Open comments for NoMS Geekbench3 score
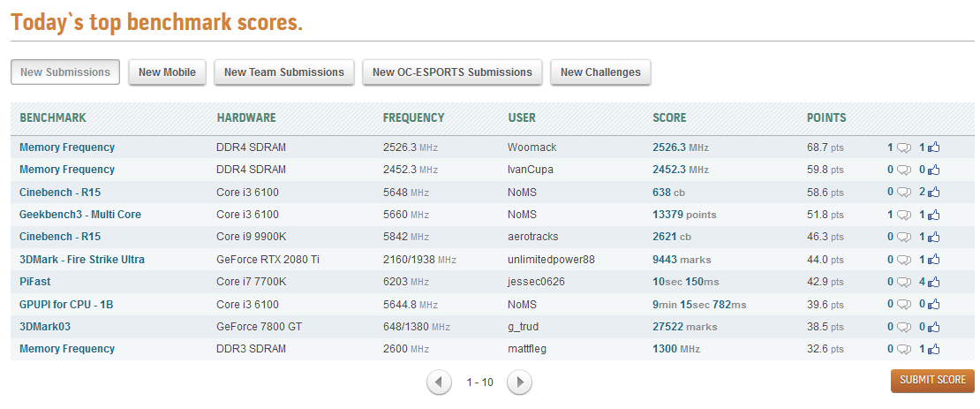Screen dimensions: 980x409 903,215
